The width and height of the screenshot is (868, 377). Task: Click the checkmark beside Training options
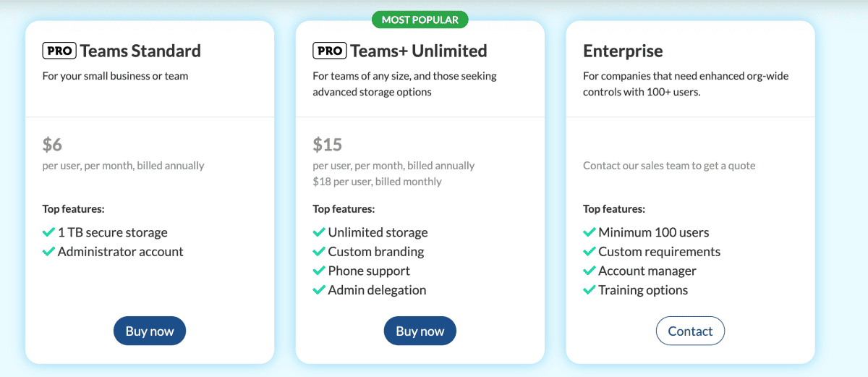(590, 290)
